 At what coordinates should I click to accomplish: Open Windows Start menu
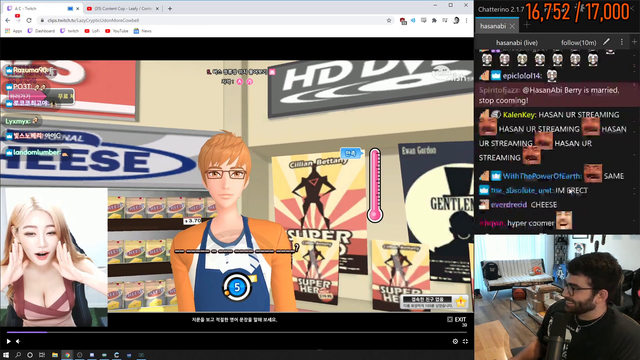(x=6, y=355)
